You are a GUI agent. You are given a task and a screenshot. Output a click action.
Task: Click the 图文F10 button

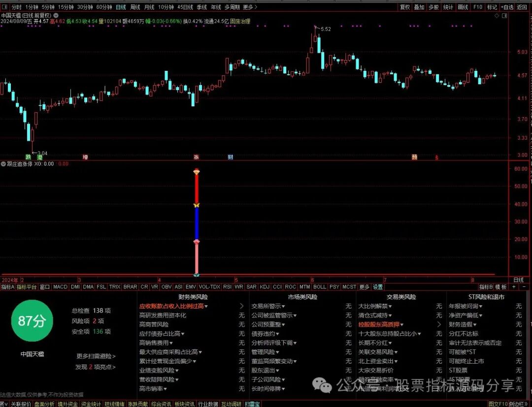[499, 404]
